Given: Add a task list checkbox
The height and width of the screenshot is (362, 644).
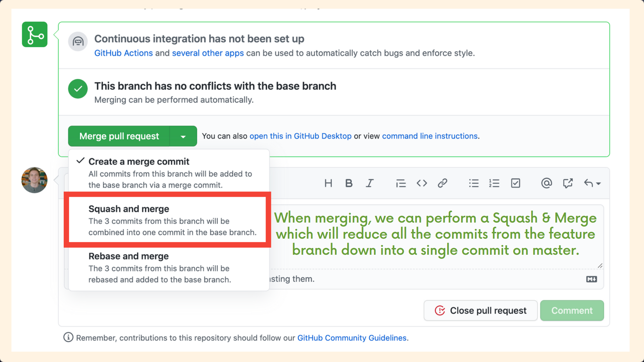Looking at the screenshot, I should (x=515, y=183).
